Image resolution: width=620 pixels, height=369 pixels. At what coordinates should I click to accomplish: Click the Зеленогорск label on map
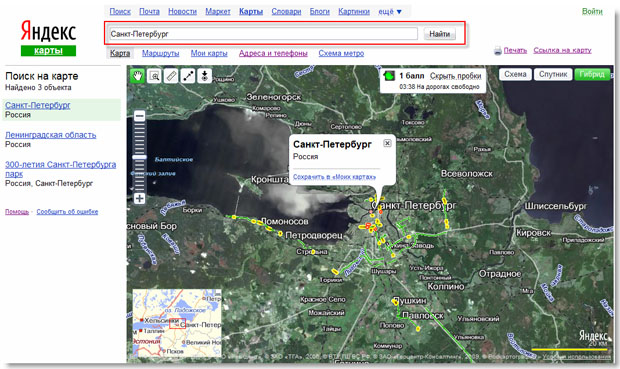274,97
